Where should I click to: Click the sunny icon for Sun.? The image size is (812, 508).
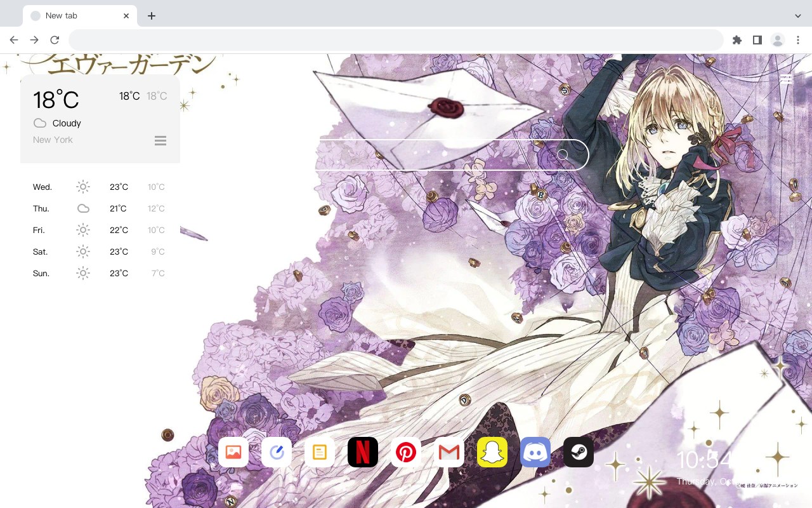[x=83, y=273]
